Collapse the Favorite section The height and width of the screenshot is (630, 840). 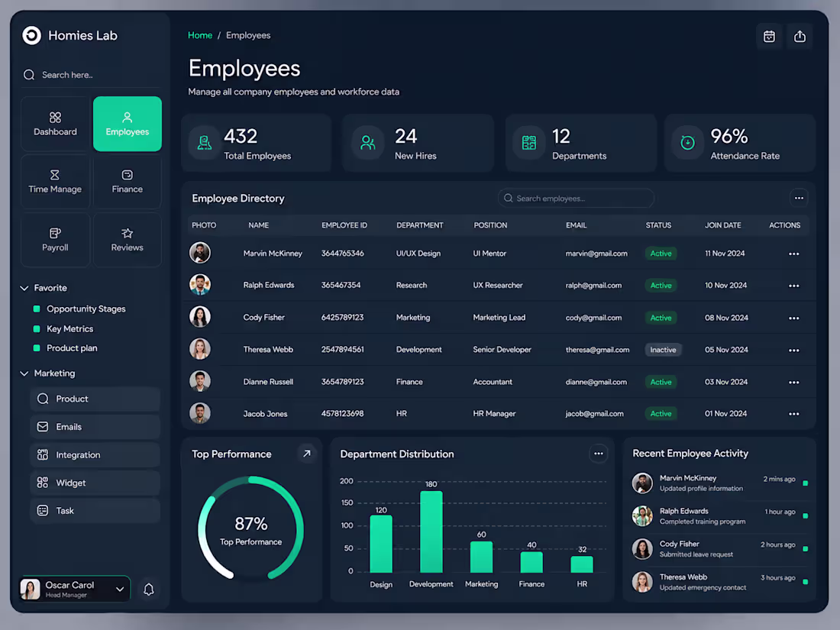(x=24, y=288)
